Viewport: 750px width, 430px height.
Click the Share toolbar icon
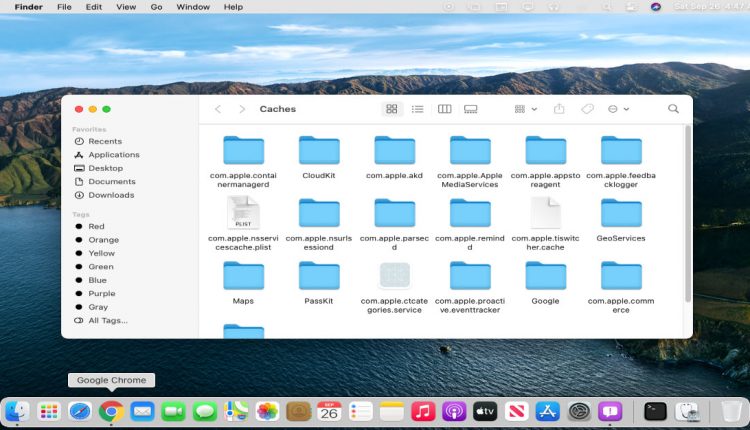tap(559, 109)
